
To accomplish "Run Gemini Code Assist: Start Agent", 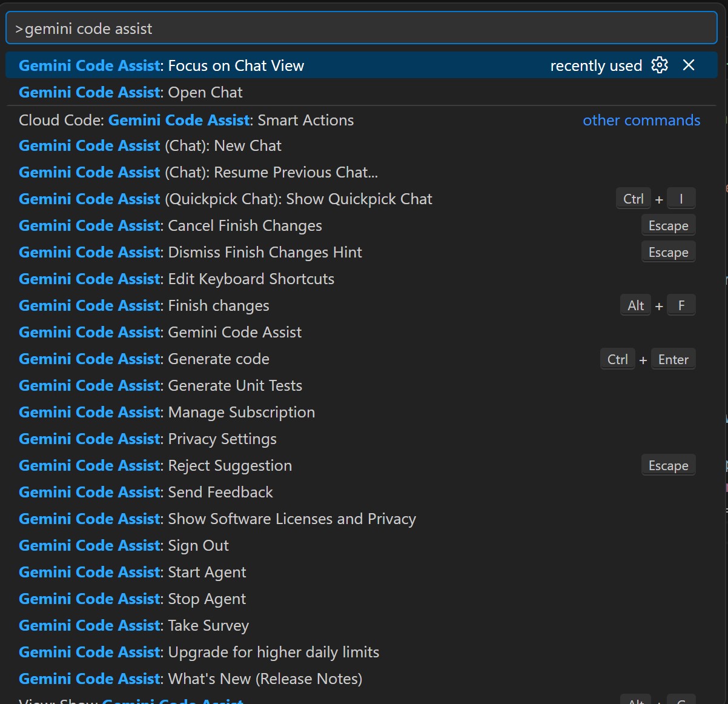I will pyautogui.click(x=362, y=572).
